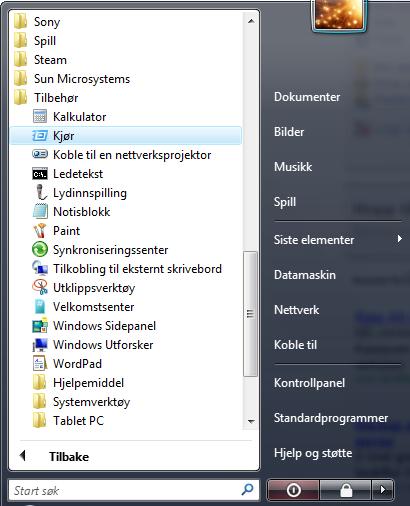Image resolution: width=410 pixels, height=506 pixels.
Task: Open the Ledetekst command prompt icon
Action: click(x=40, y=174)
